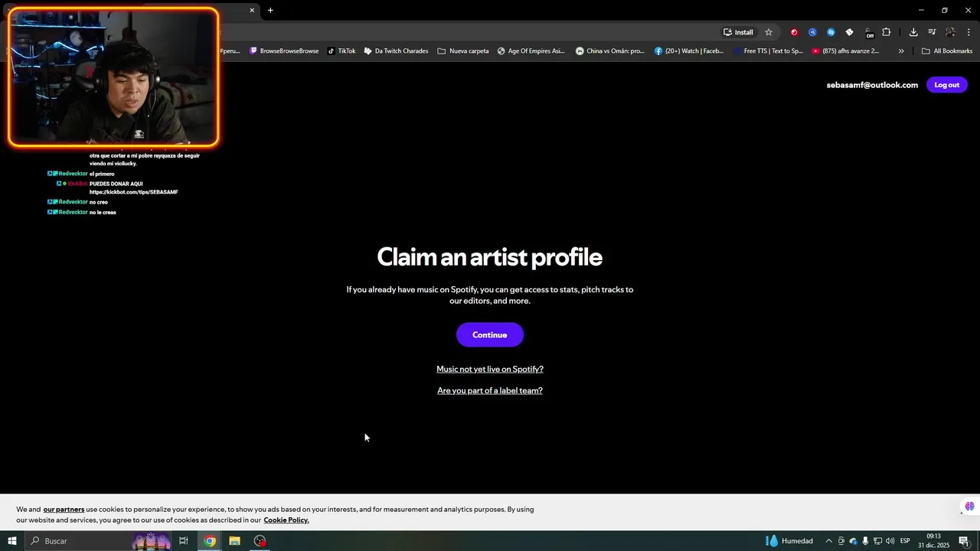Open the Windows notification center
Image resolution: width=980 pixels, height=551 pixels.
[964, 541]
